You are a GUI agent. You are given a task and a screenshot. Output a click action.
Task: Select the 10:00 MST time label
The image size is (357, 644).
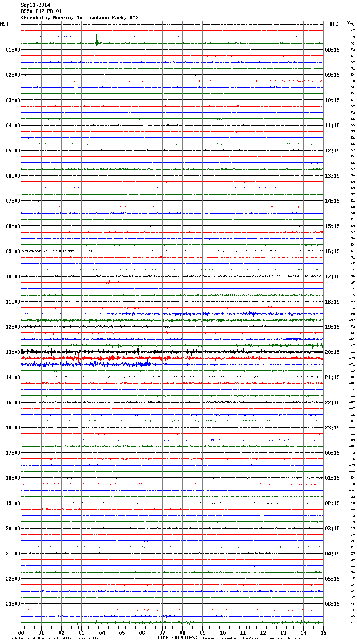click(13, 277)
